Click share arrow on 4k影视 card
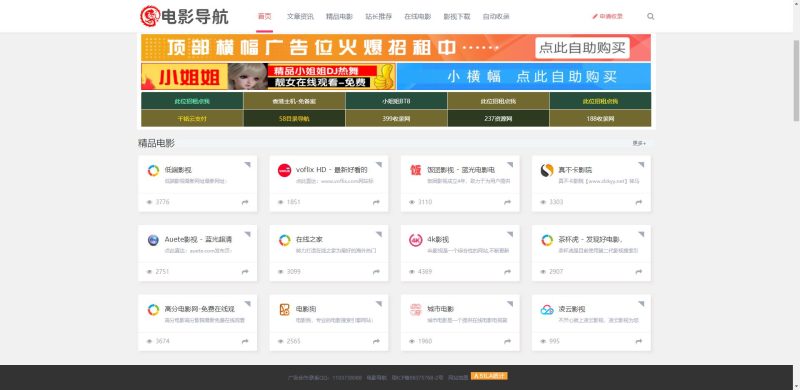 pos(507,272)
